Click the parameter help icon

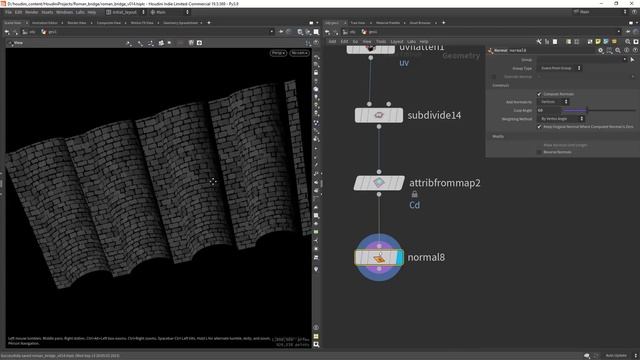pos(635,51)
